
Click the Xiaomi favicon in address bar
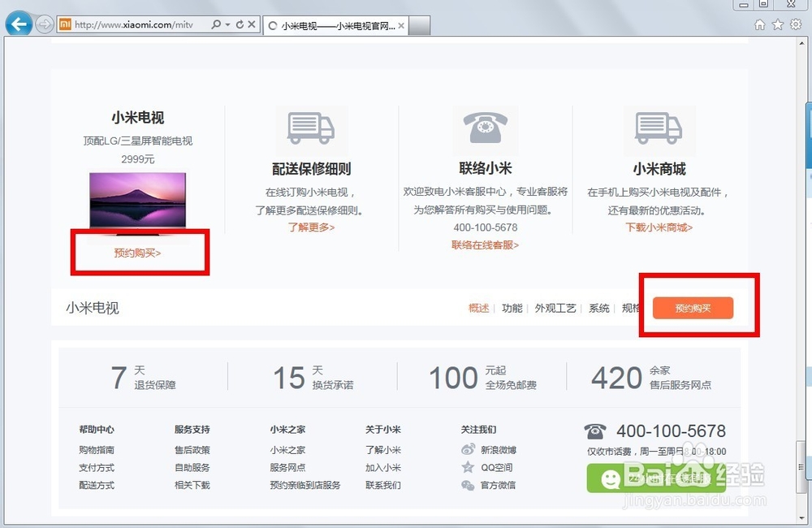pyautogui.click(x=65, y=24)
